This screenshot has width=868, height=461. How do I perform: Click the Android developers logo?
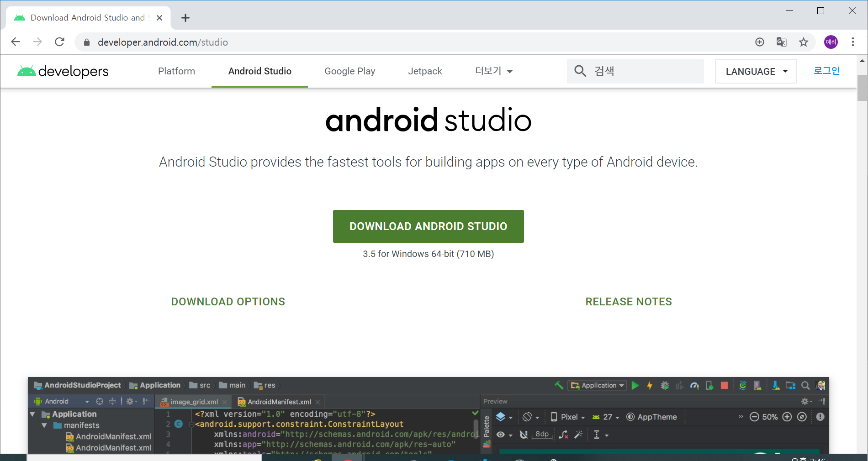63,71
